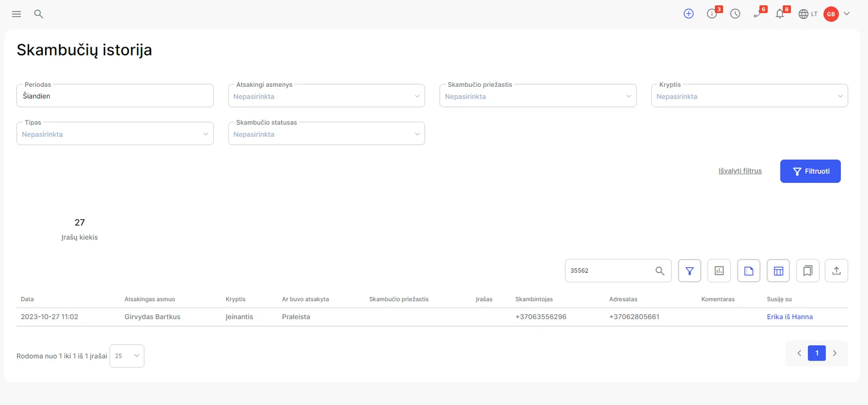Click the upload share icon button
Image resolution: width=868 pixels, height=405 pixels.
837,271
